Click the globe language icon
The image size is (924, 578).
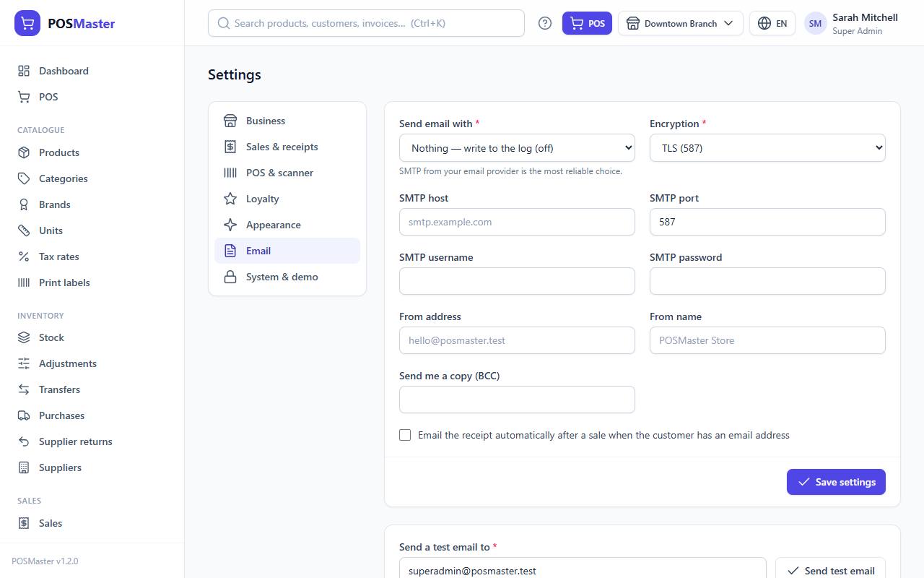pyautogui.click(x=764, y=23)
